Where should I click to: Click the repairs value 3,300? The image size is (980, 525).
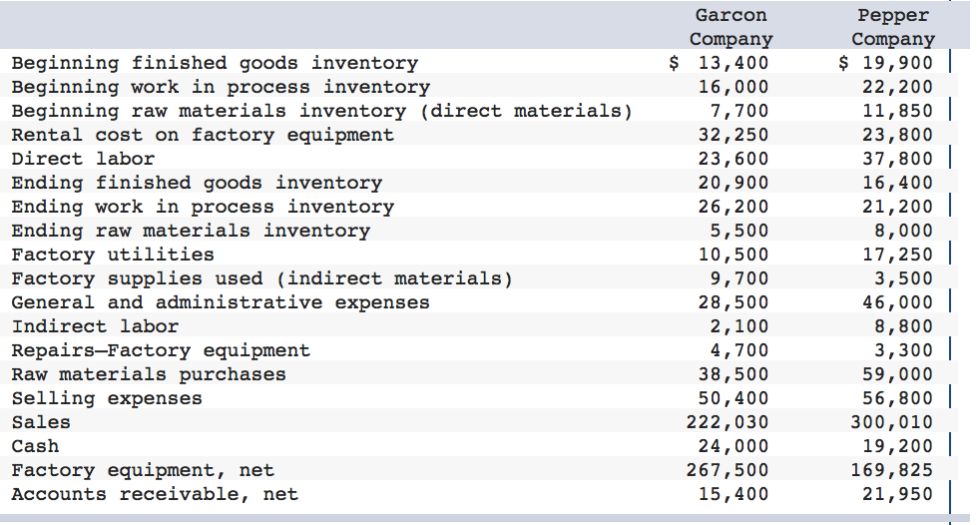coord(903,350)
